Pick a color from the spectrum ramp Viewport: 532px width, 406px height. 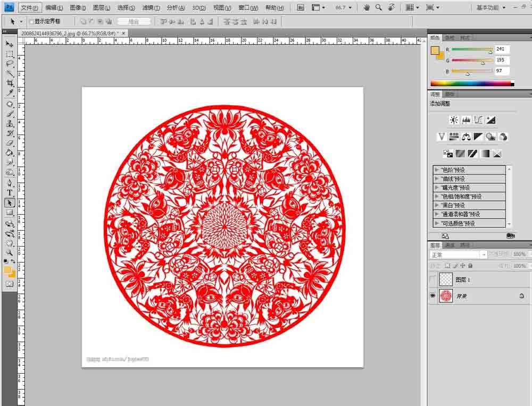472,83
